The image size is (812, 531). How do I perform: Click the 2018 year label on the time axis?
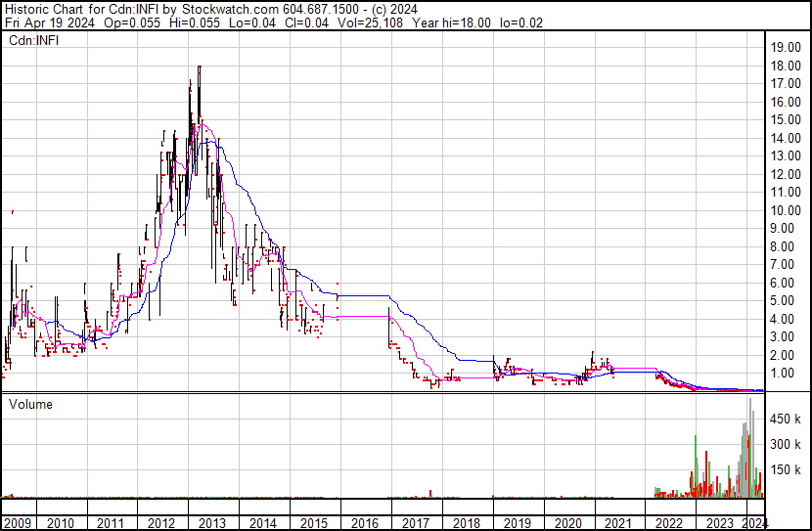pos(466,523)
